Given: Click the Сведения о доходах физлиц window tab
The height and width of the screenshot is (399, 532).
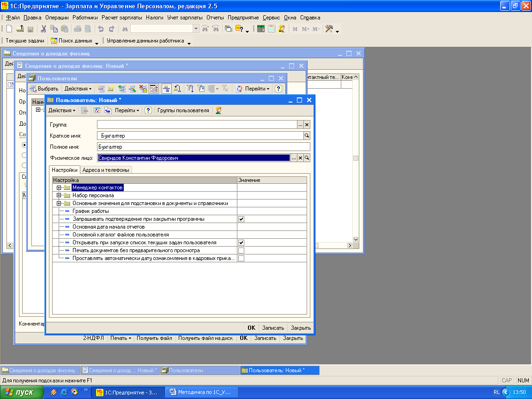Looking at the screenshot, I should click(x=40, y=370).
